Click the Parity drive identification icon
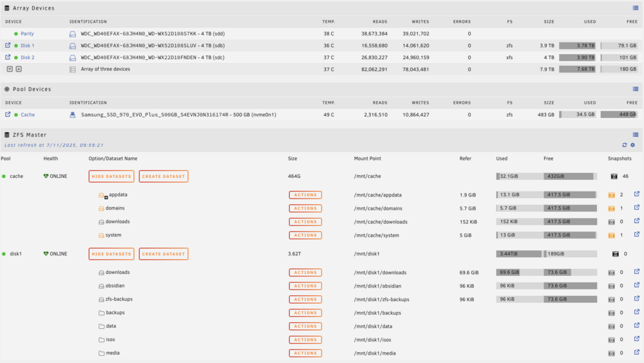The width and height of the screenshot is (644, 363). (73, 34)
